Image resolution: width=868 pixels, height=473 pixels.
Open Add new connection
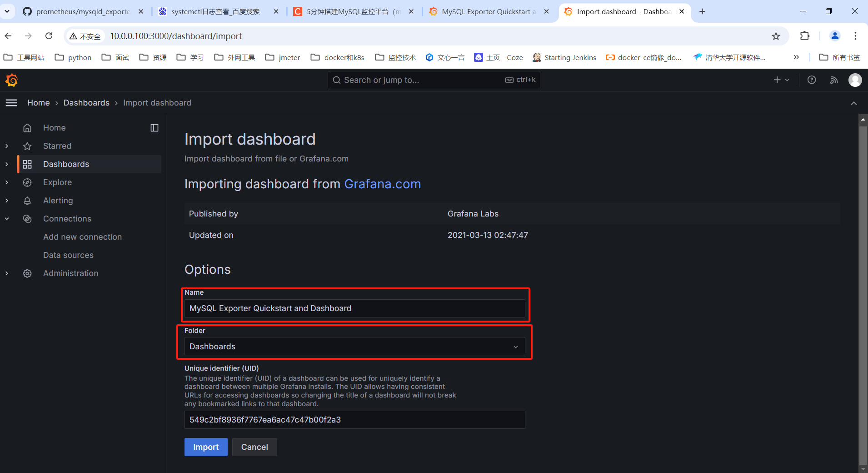point(82,237)
